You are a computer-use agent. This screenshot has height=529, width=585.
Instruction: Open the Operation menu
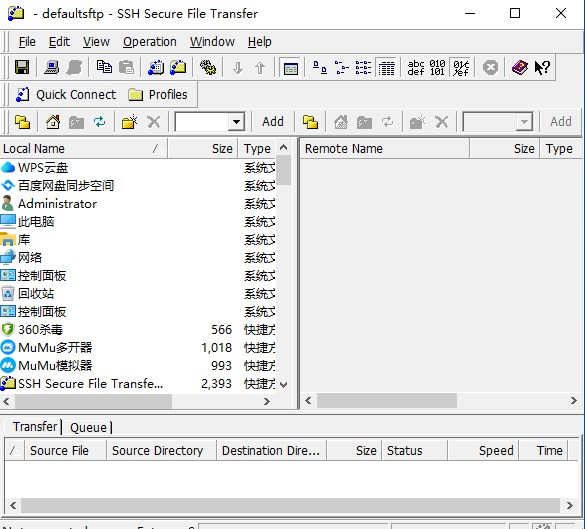pyautogui.click(x=150, y=42)
